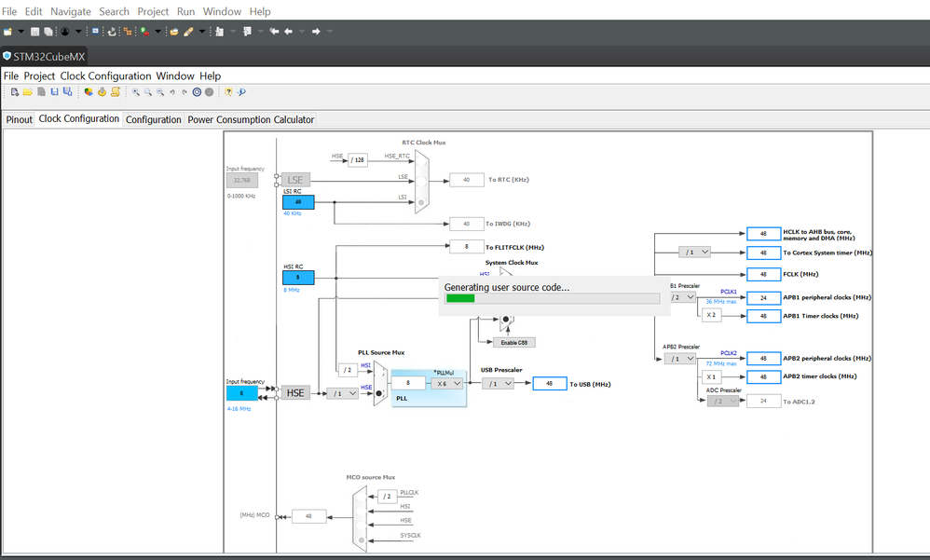930x560 pixels.
Task: Click the code generation progress bar
Action: pos(553,298)
